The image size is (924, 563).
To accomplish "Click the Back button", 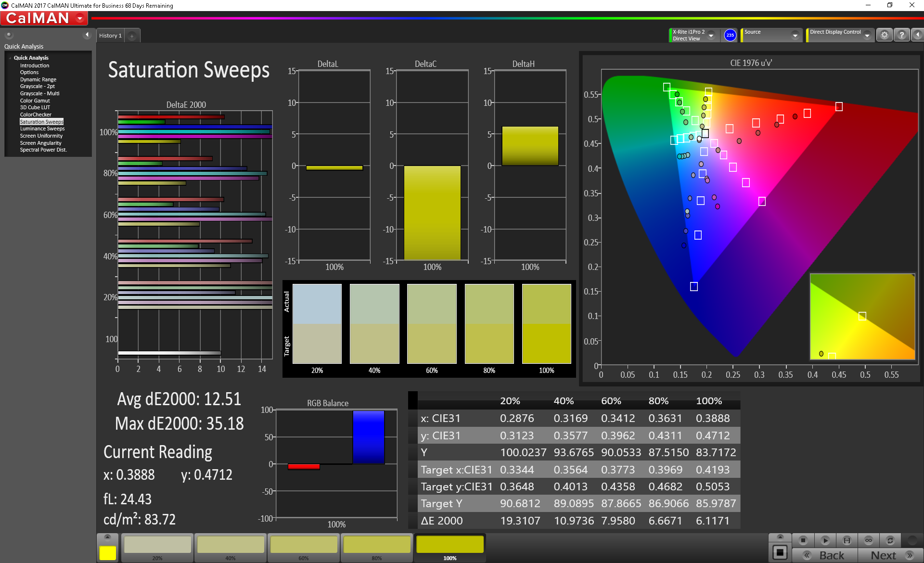I will (x=825, y=555).
